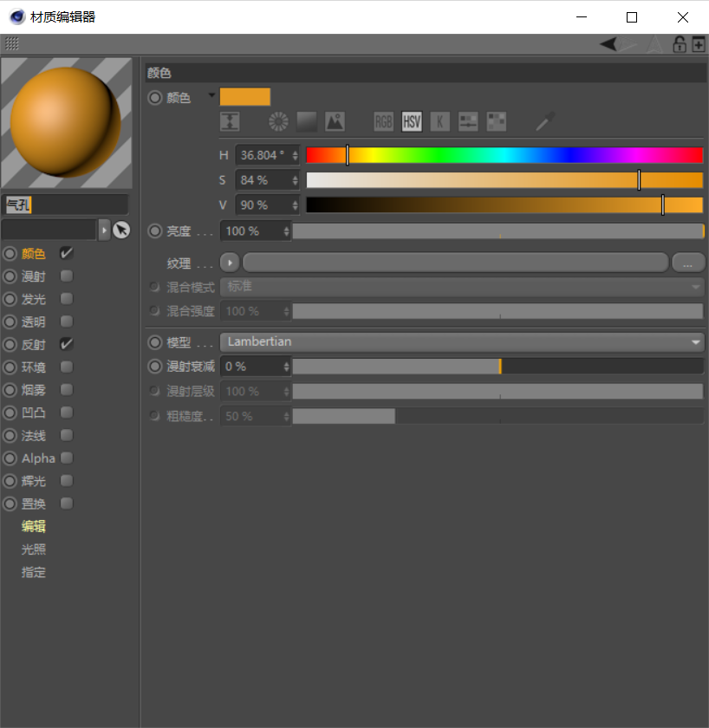Click the eyedropper color picker icon
709x728 pixels.
coord(544,122)
